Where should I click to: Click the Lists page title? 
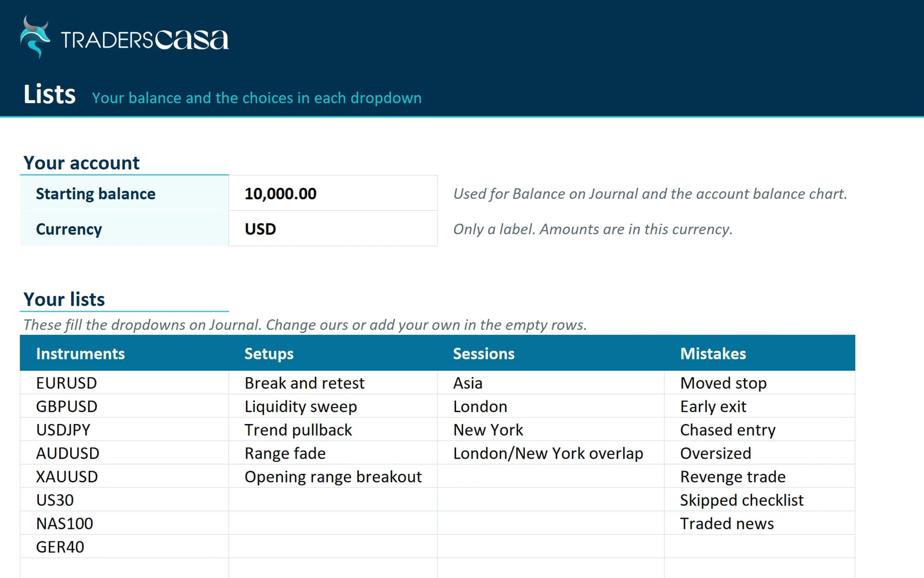(x=49, y=94)
